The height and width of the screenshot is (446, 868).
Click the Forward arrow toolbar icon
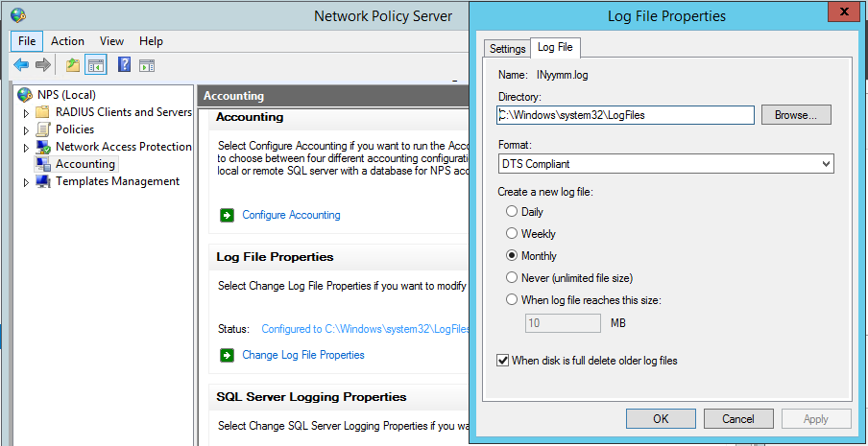tap(42, 65)
